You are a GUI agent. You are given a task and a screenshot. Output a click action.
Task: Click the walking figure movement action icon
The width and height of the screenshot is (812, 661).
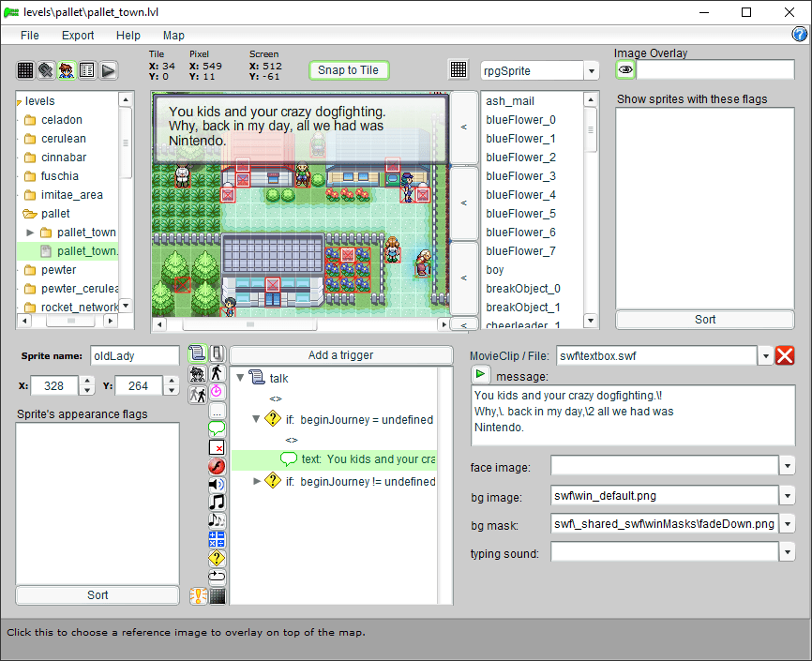pyautogui.click(x=217, y=373)
